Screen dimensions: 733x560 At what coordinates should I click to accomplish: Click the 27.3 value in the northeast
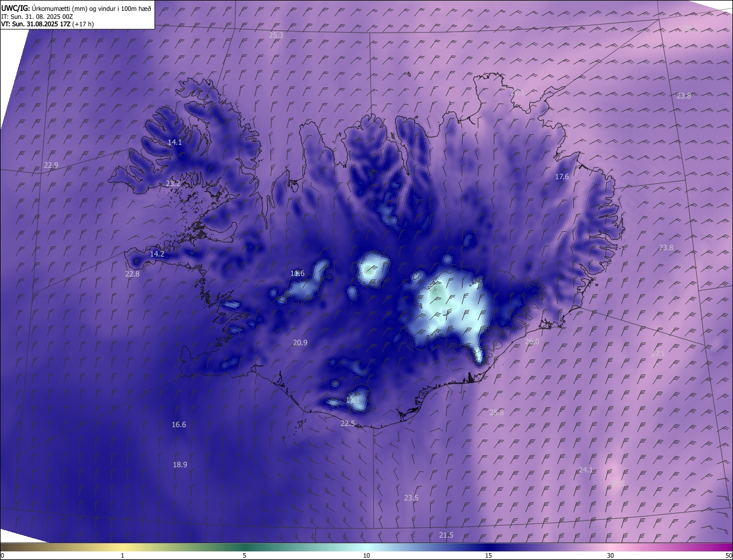pos(517,92)
